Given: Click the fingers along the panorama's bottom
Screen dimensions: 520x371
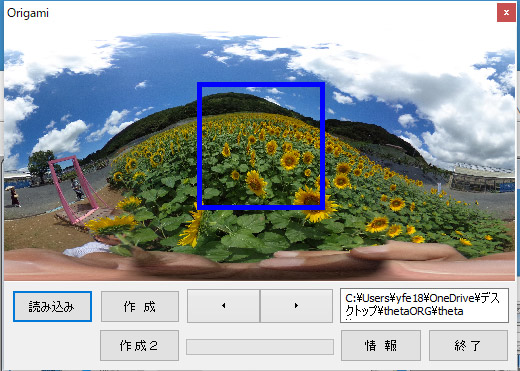Looking at the screenshot, I should coord(259,262).
